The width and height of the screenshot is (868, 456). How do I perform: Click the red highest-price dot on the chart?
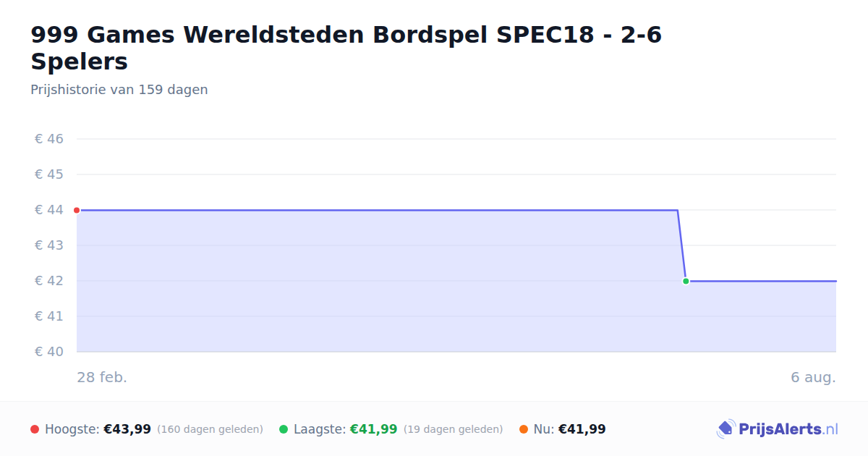point(77,210)
